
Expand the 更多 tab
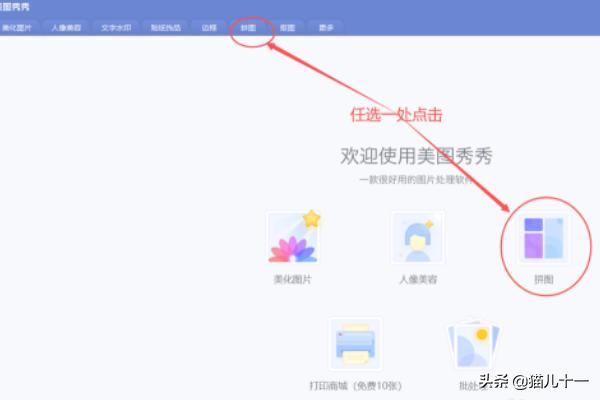point(326,28)
